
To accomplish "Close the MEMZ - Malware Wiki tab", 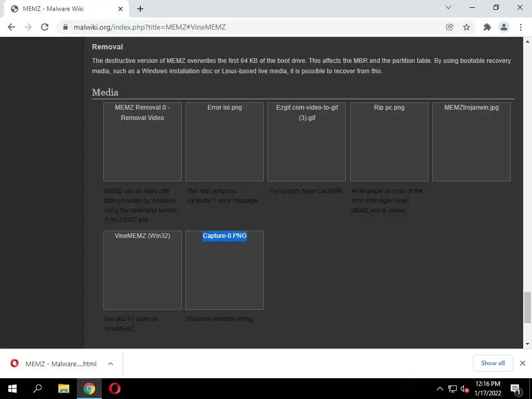I will pos(121,9).
